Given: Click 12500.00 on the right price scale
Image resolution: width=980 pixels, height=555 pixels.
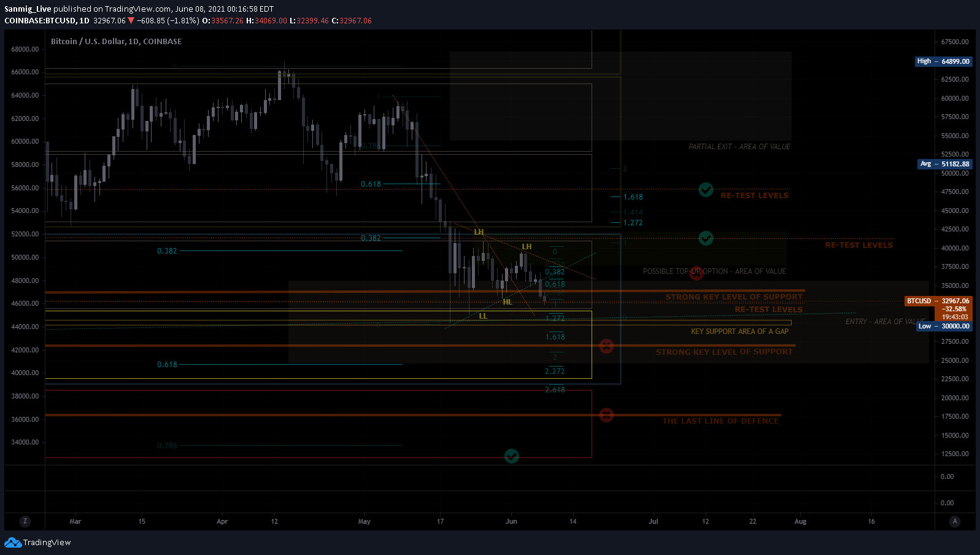Looking at the screenshot, I should click(x=955, y=454).
